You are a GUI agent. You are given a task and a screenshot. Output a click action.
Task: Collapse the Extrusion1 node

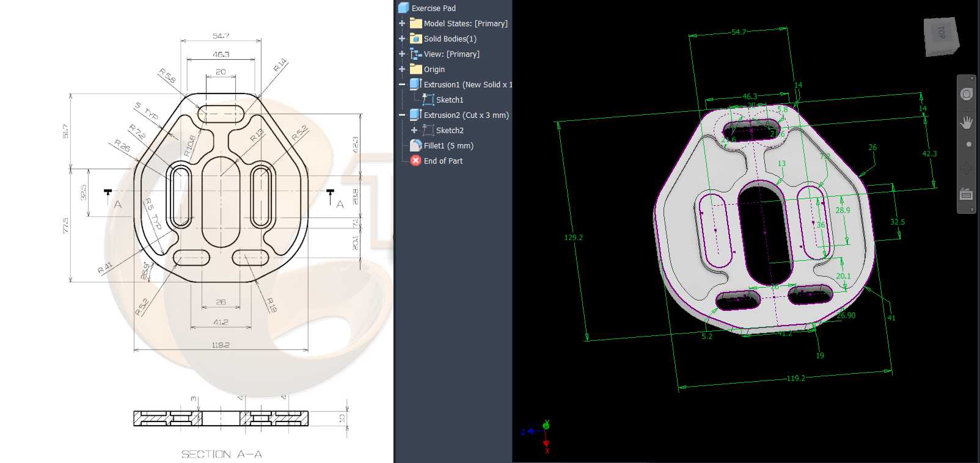(x=402, y=84)
